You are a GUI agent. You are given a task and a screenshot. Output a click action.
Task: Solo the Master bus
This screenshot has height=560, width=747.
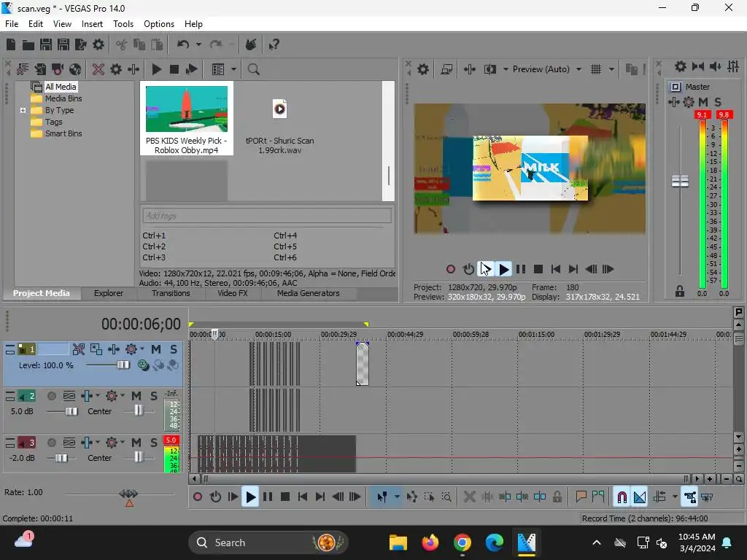pos(718,102)
